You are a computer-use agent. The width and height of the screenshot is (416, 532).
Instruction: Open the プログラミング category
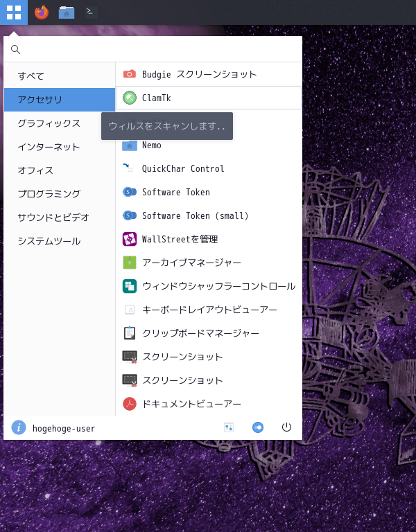click(60, 194)
